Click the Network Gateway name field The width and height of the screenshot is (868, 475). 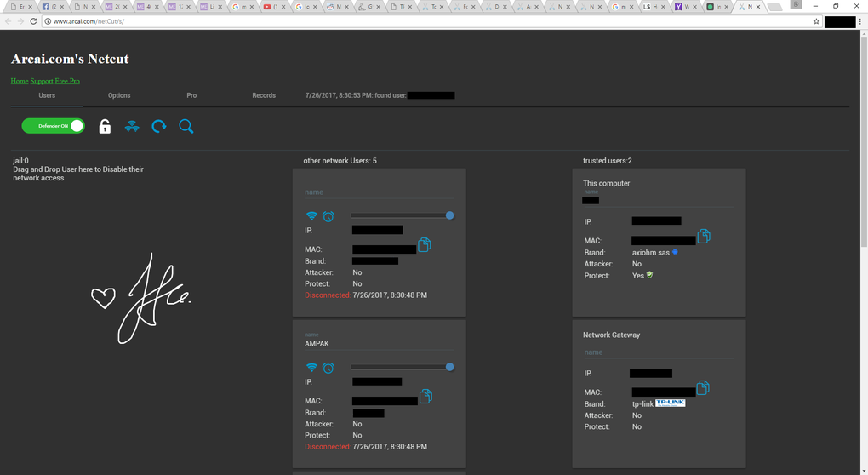click(x=659, y=352)
